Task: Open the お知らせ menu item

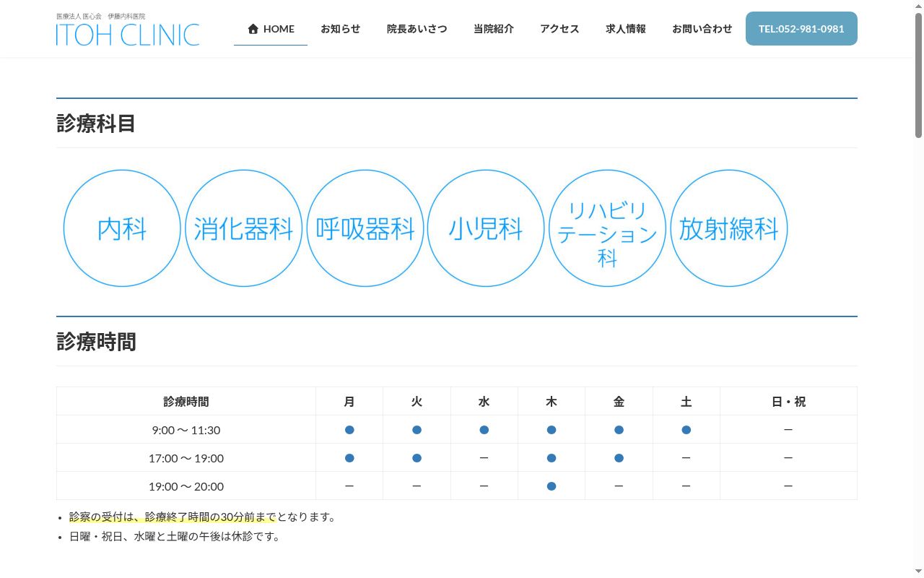Action: point(340,29)
